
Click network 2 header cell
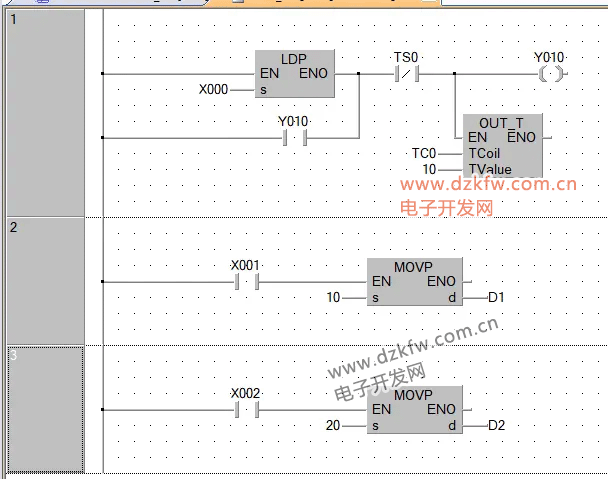(x=45, y=280)
